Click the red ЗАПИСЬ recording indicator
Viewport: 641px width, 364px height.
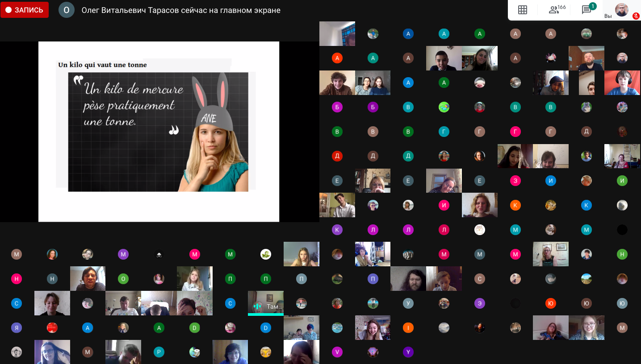(x=25, y=10)
